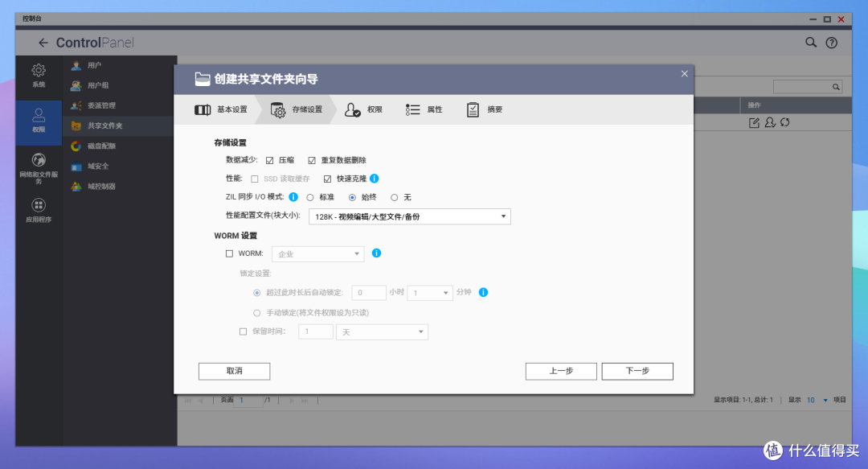Click the shared folder list search field
This screenshot has height=469, width=868.
[x=808, y=87]
